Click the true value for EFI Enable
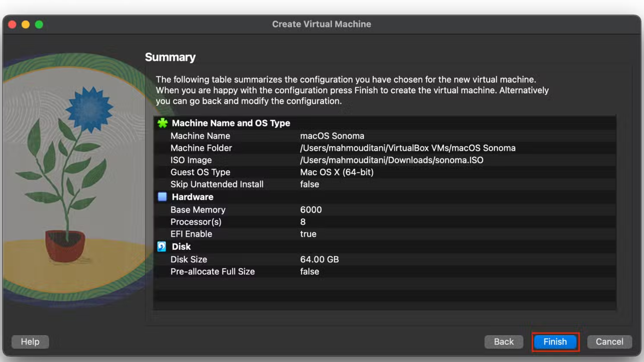This screenshot has width=644, height=362. click(x=308, y=234)
